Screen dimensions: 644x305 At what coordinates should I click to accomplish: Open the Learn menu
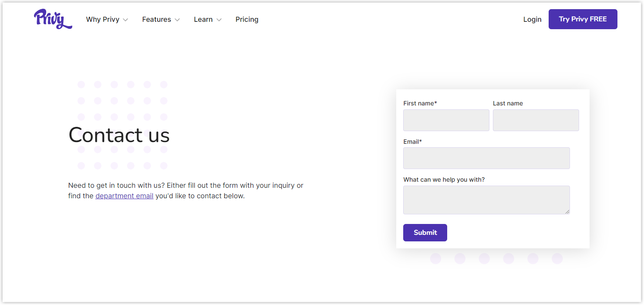point(203,19)
